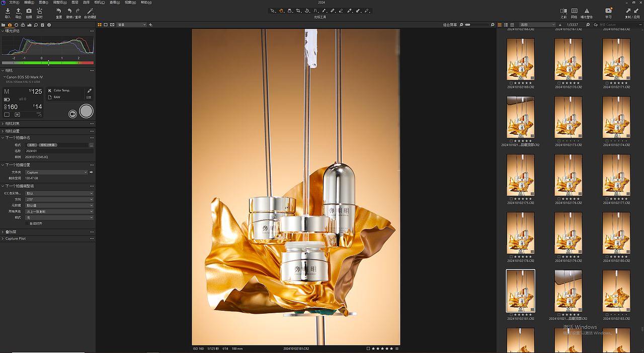The width and height of the screenshot is (644, 353).
Task: Click the large round shutter capture button
Action: coord(87,111)
